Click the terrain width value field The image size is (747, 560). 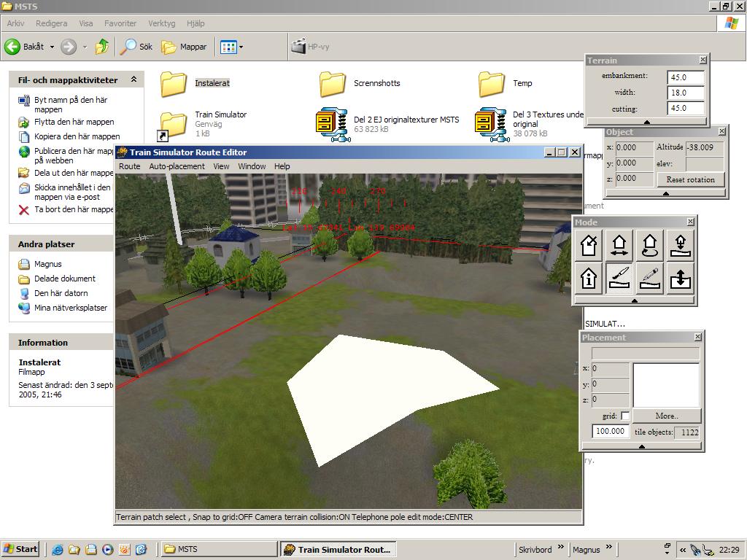click(x=685, y=93)
